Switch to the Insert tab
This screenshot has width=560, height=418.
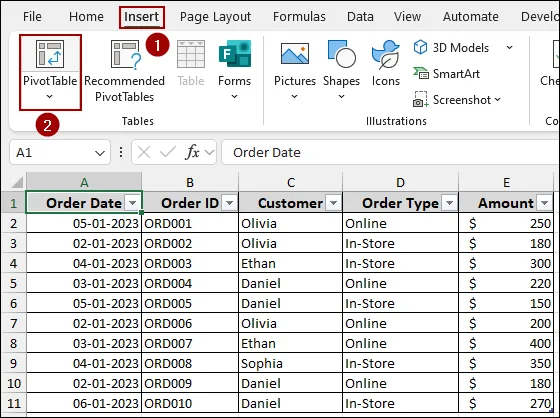[x=141, y=16]
